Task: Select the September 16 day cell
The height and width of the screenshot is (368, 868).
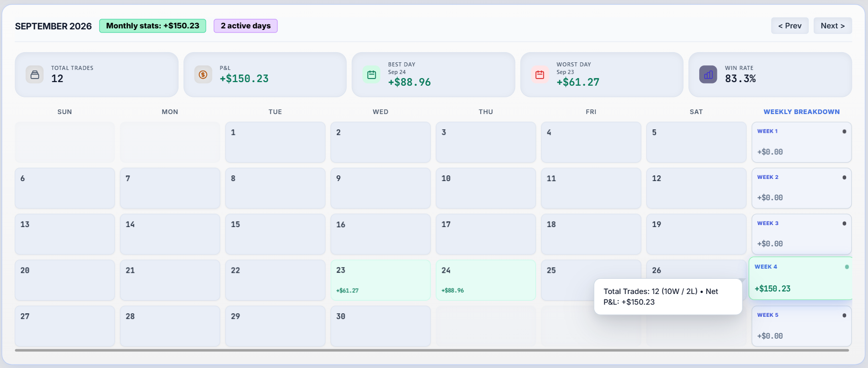Action: pyautogui.click(x=380, y=234)
